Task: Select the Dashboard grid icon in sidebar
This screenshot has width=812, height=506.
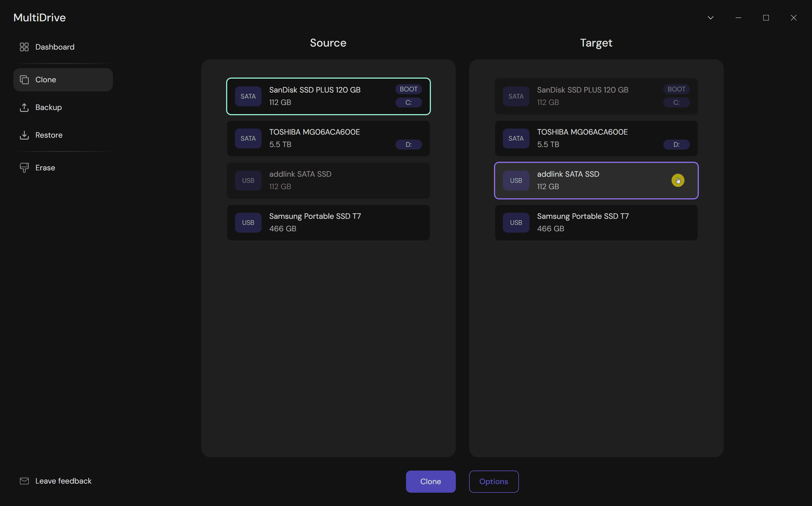Action: pyautogui.click(x=24, y=47)
